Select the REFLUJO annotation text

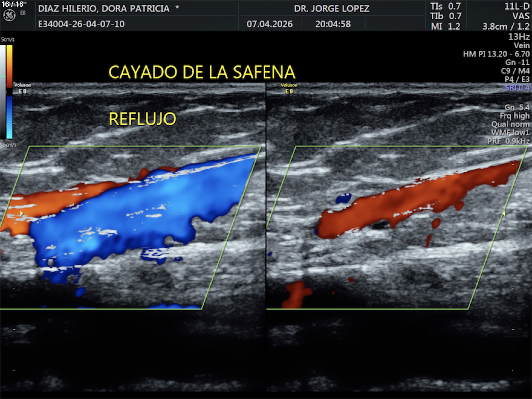pos(142,119)
